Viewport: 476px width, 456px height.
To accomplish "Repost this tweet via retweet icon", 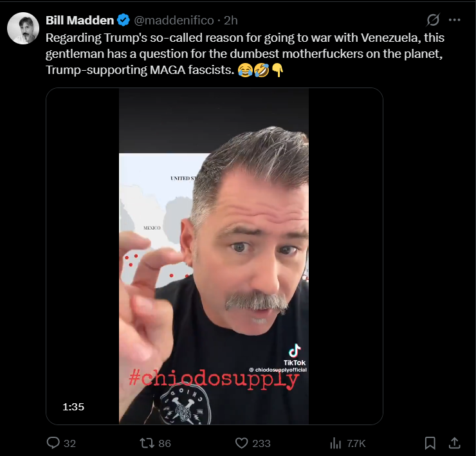I will click(146, 443).
